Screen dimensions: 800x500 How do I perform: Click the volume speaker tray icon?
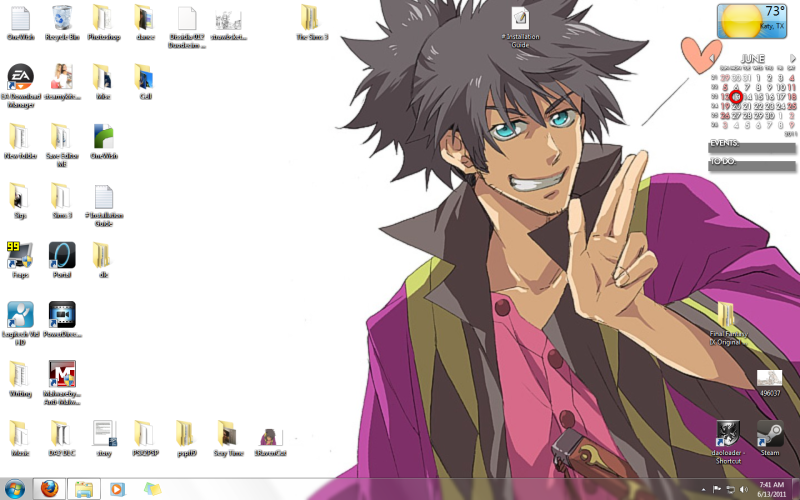point(744,489)
